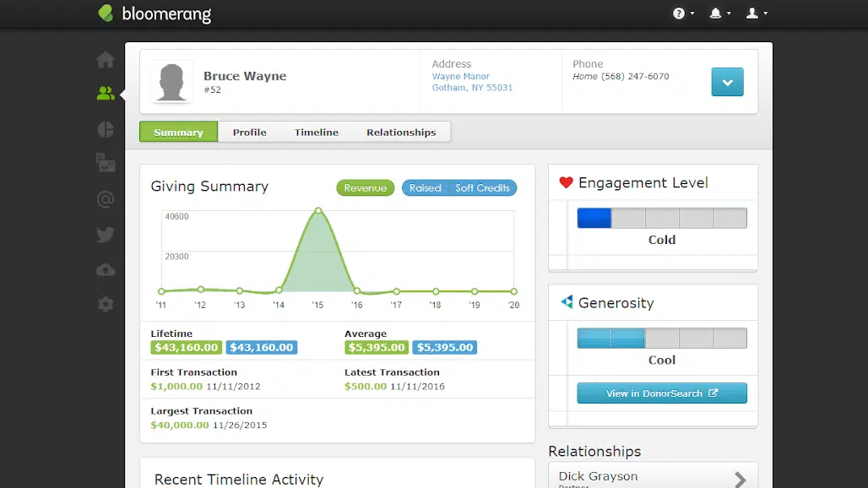Image resolution: width=868 pixels, height=488 pixels.
Task: Click the Generosity DonorSearch icon
Action: (x=567, y=302)
